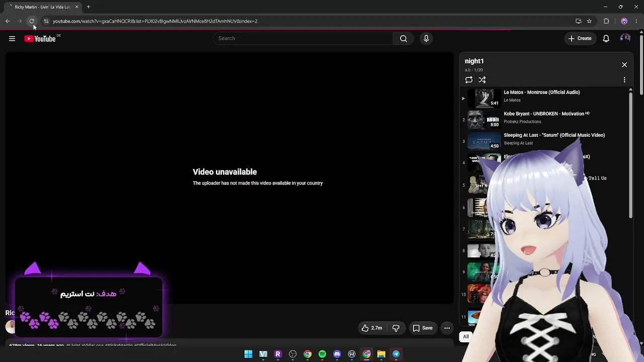Viewport: 644px width, 362px height.
Task: Open the Chrome profile avatar
Action: click(624, 21)
